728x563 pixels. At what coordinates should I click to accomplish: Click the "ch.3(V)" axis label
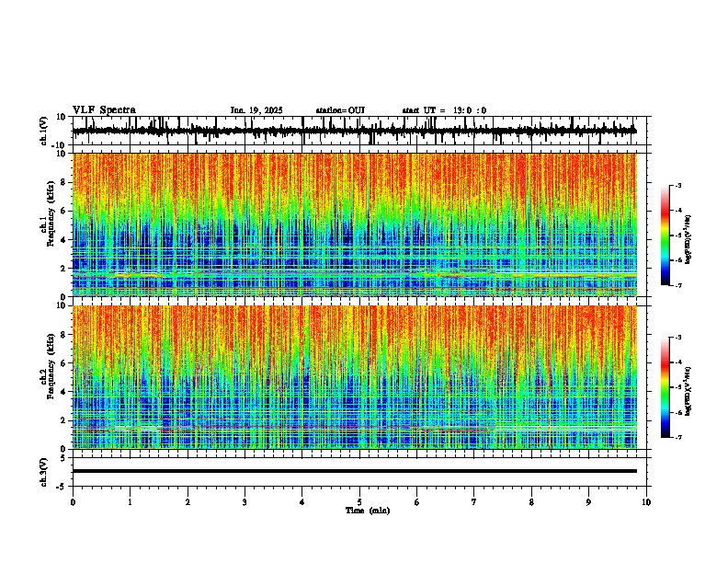pyautogui.click(x=44, y=472)
